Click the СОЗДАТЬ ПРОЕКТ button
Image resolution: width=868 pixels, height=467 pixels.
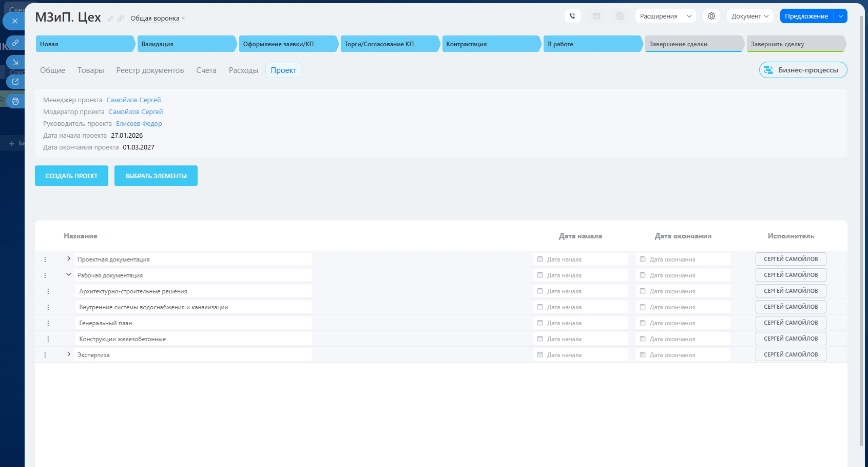click(71, 176)
